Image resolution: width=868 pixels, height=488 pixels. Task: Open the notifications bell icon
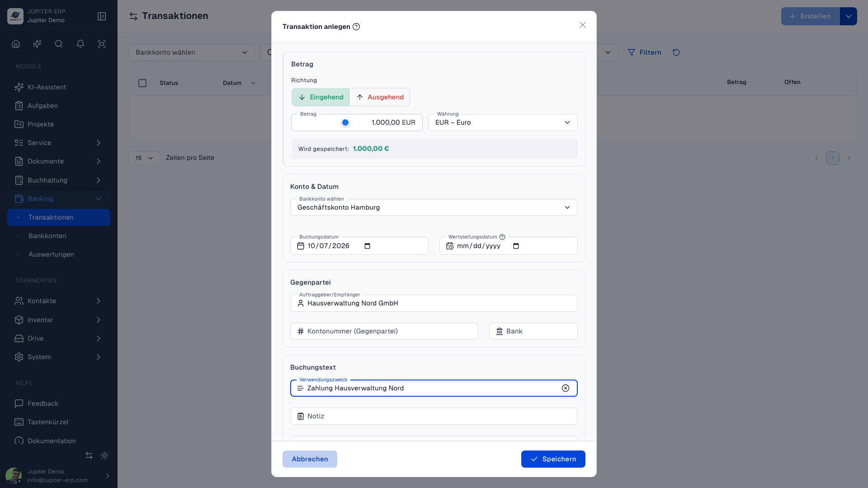pyautogui.click(x=80, y=44)
